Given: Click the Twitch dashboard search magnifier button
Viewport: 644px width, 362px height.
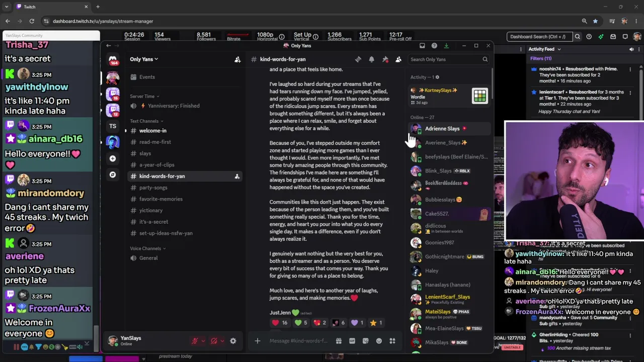Looking at the screenshot, I should pos(578,37).
